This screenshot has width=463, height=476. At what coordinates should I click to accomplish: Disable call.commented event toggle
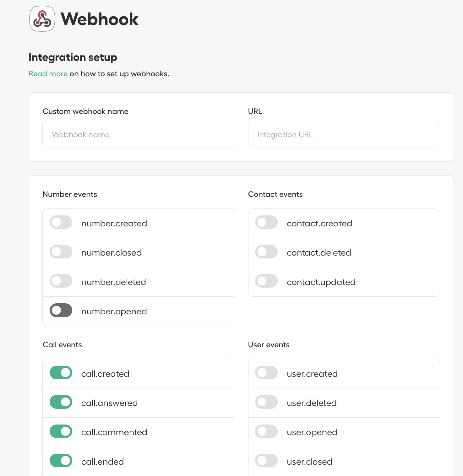(61, 431)
